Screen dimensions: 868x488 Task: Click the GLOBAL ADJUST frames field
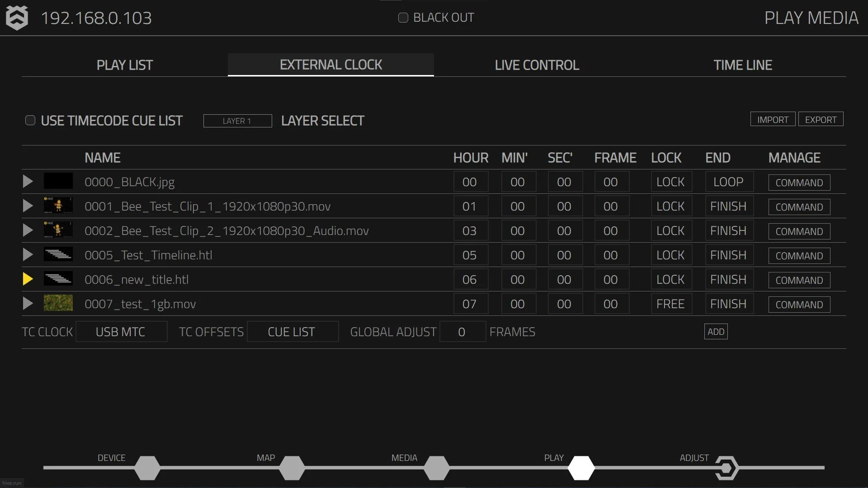point(462,332)
